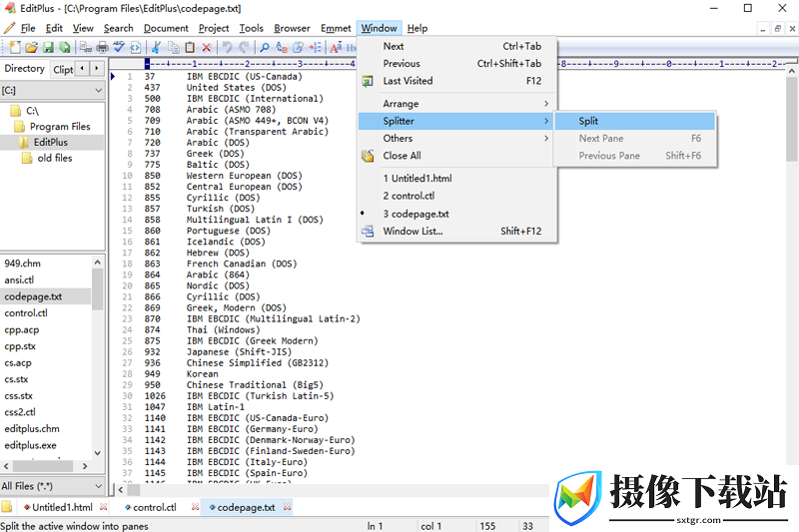Click the folder icon left of document tabs
Screen dimensions: 799x532
(x=7, y=506)
